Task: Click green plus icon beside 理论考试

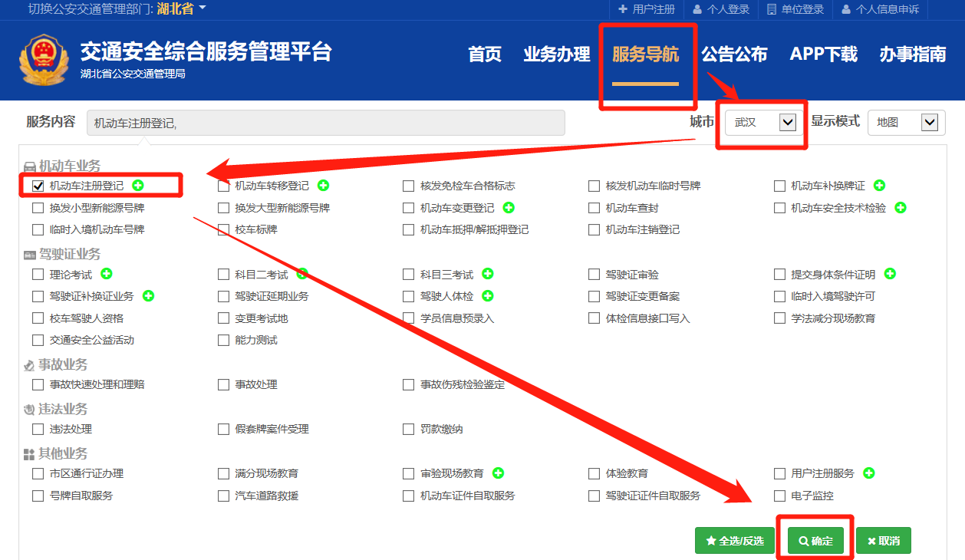Action: pyautogui.click(x=107, y=274)
